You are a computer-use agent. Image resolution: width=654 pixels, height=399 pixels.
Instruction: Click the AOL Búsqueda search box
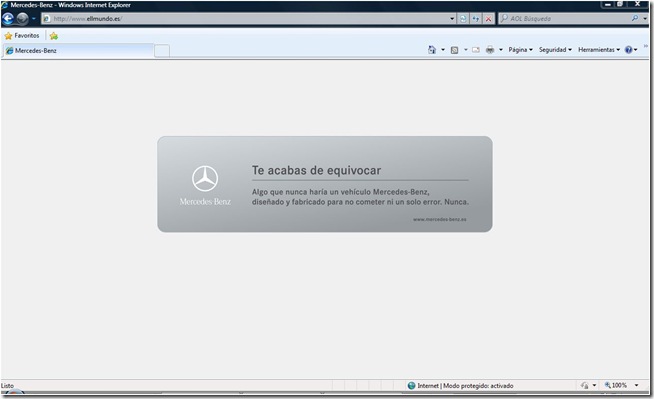(x=565, y=19)
